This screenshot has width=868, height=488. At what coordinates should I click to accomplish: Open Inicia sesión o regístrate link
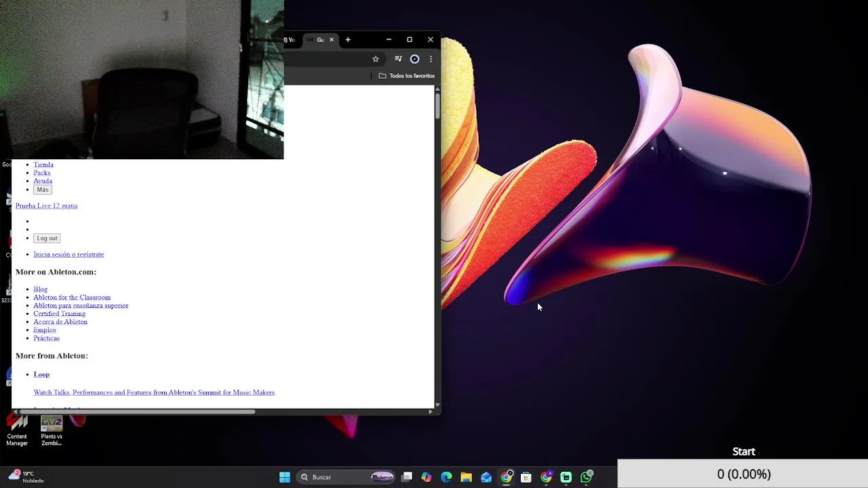click(x=68, y=255)
